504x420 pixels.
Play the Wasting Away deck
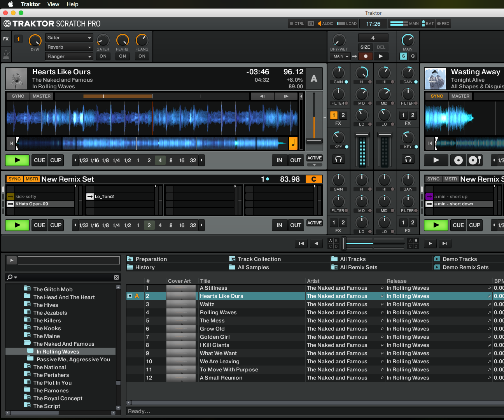point(436,160)
